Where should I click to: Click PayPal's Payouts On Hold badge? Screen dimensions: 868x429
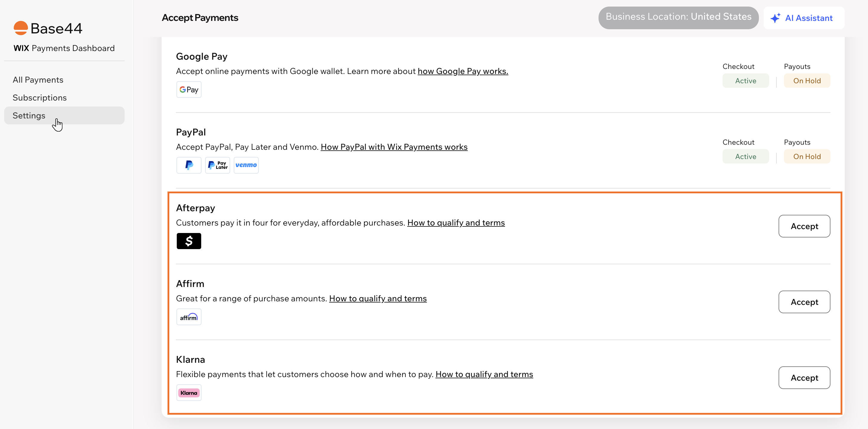tap(807, 157)
